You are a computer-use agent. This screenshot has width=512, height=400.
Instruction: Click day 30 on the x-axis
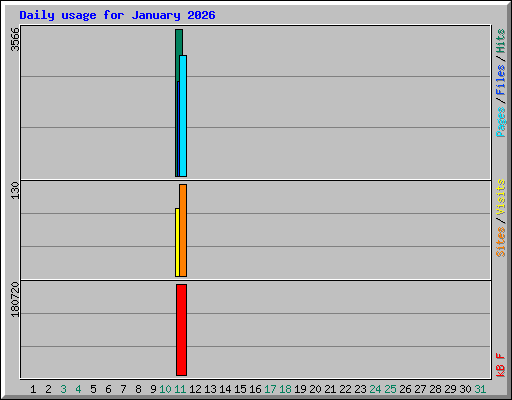point(465,389)
